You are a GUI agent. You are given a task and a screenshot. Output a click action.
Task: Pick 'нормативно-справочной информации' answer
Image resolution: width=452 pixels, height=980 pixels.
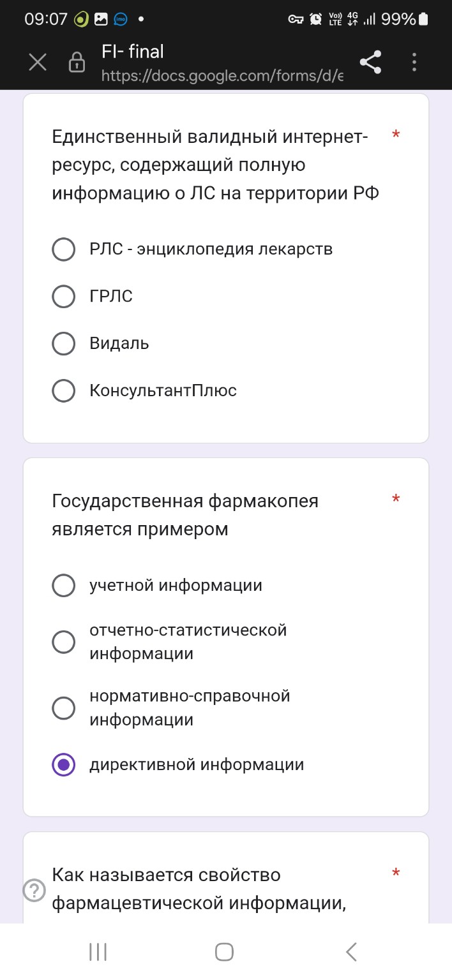pyautogui.click(x=63, y=708)
